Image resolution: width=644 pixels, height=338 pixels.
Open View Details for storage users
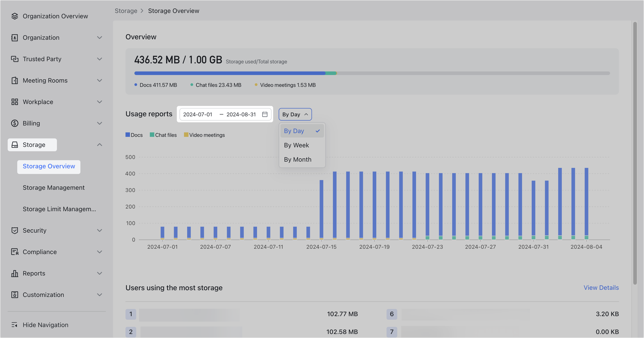601,288
